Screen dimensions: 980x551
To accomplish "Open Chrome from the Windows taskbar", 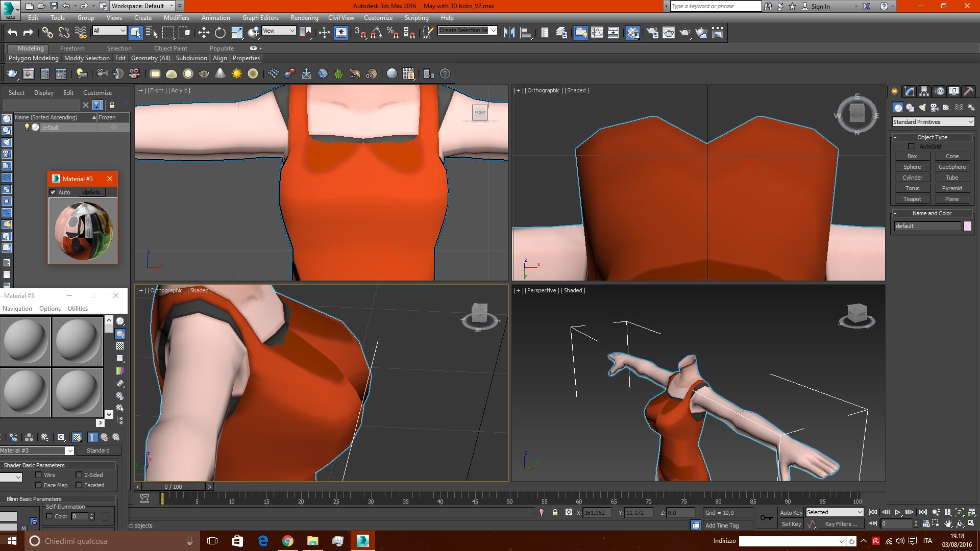I will [288, 541].
